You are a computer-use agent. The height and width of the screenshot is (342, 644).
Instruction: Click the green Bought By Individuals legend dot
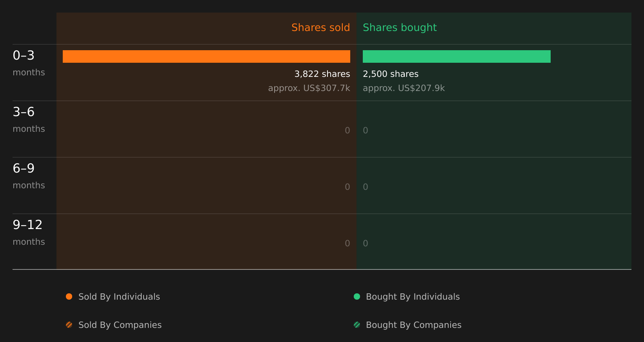tap(357, 297)
